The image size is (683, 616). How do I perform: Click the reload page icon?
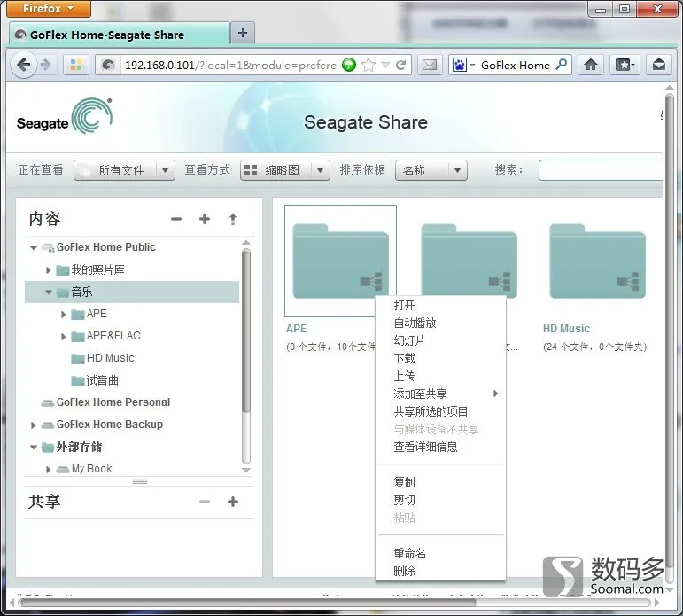[x=400, y=66]
